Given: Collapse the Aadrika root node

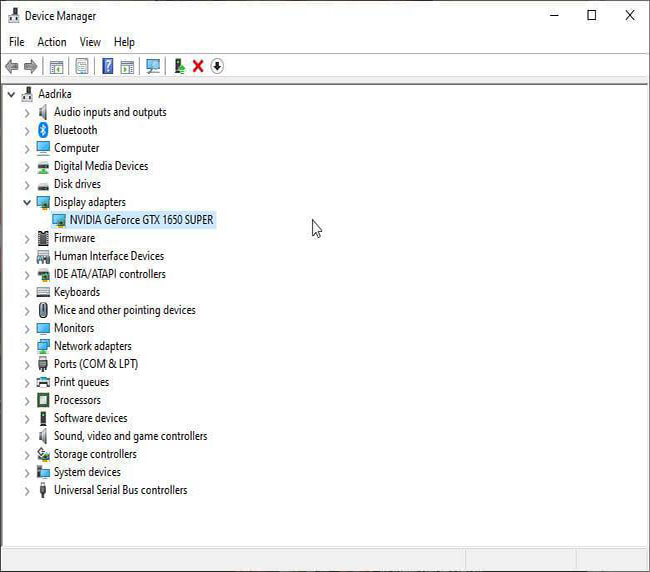Looking at the screenshot, I should (11, 94).
